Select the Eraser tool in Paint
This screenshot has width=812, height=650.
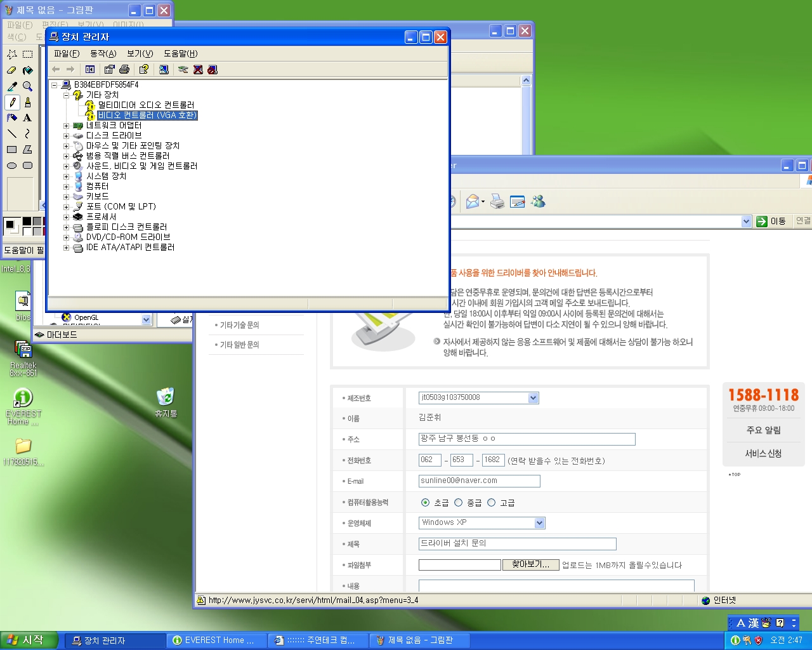point(11,70)
